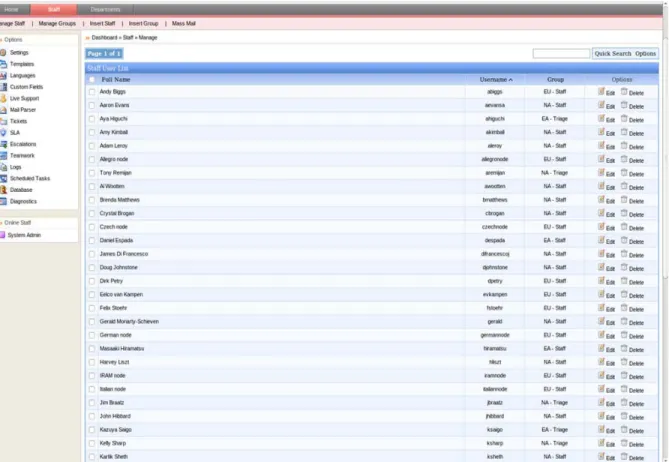The image size is (669, 462).
Task: Select Insert Staff submenu item
Action: [x=102, y=23]
